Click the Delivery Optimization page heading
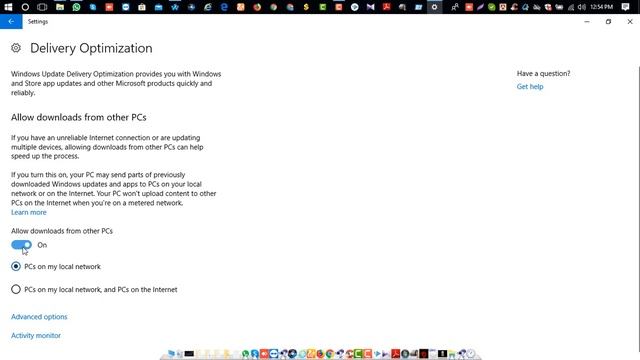The width and height of the screenshot is (640, 360). click(91, 48)
